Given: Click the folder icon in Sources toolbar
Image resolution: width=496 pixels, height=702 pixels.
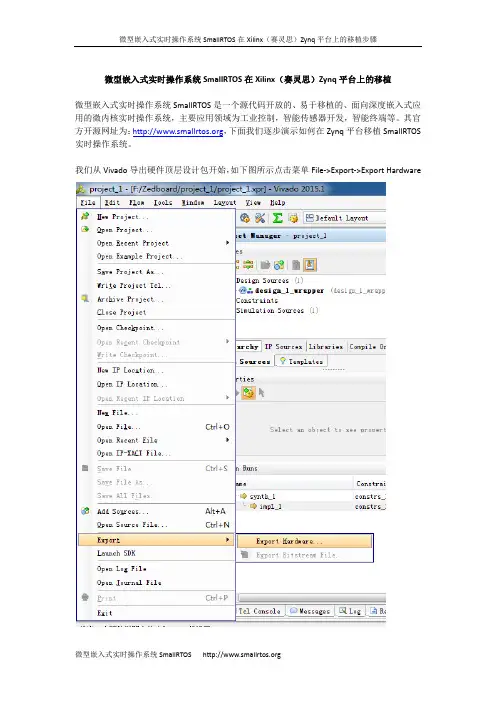Looking at the screenshot, I should (x=265, y=265).
